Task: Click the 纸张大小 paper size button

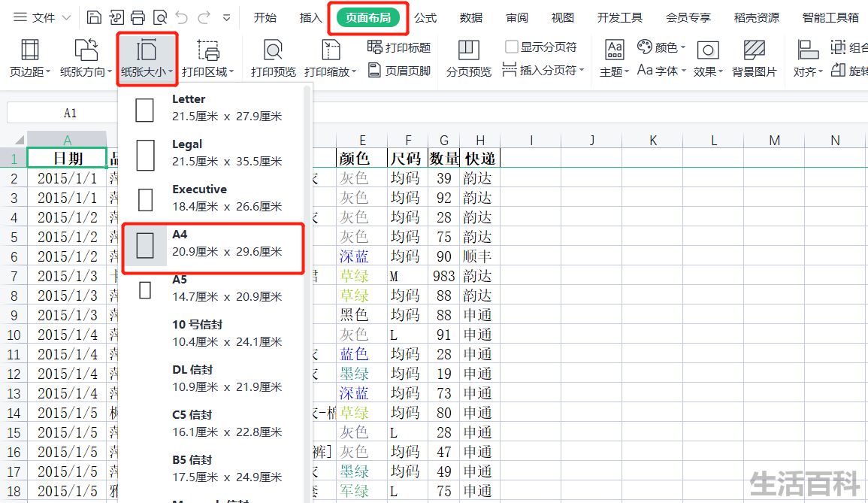Action: pyautogui.click(x=147, y=58)
